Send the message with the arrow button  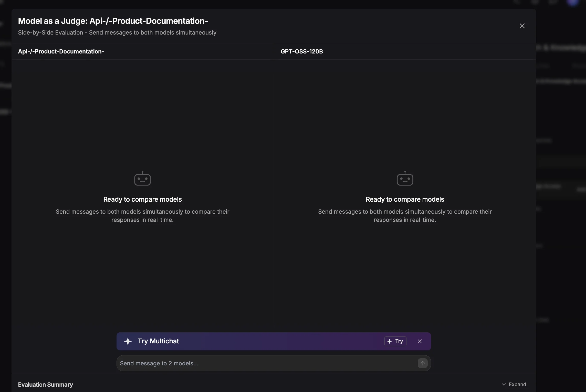[423, 363]
